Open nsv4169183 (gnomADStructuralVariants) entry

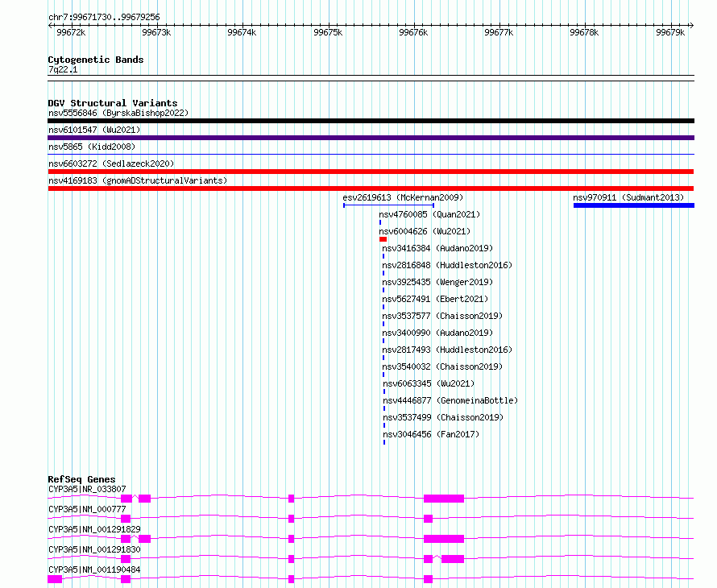pyautogui.click(x=138, y=180)
